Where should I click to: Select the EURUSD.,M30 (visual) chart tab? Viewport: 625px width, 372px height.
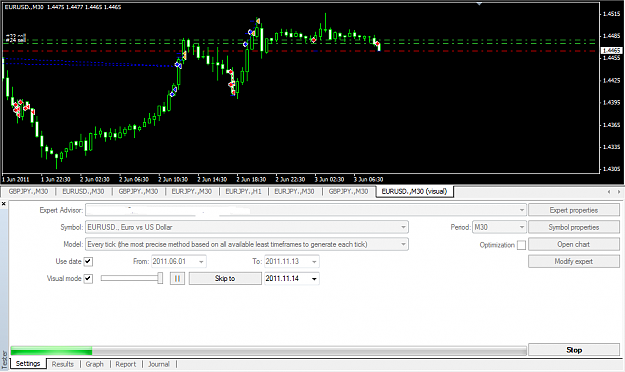click(x=415, y=191)
